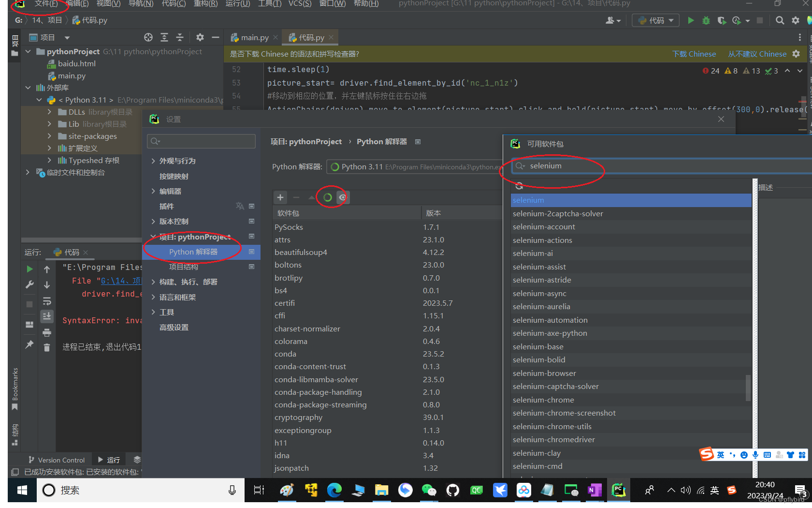Expand 构建、执行、部署 in the settings tree
Screen dimensions: 812x508
(x=153, y=282)
